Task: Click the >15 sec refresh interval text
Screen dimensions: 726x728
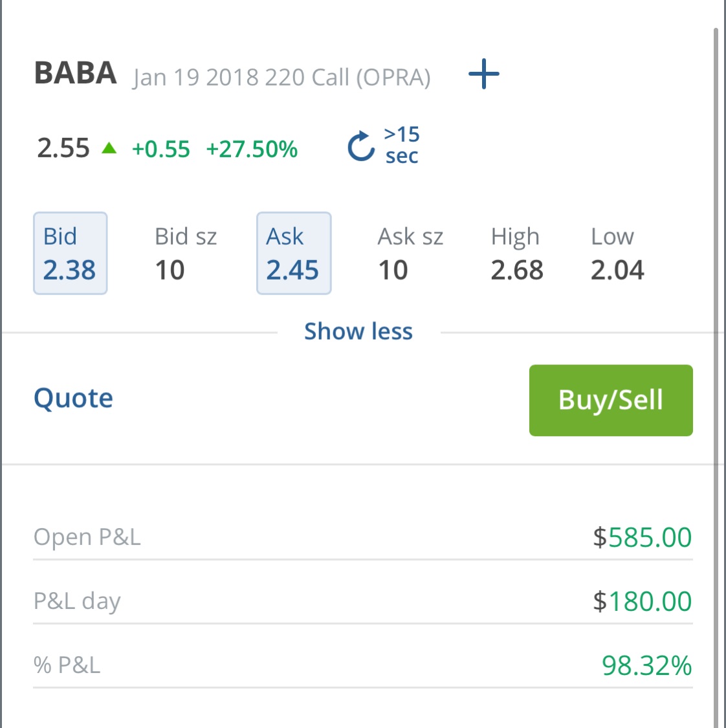Action: pyautogui.click(x=402, y=145)
